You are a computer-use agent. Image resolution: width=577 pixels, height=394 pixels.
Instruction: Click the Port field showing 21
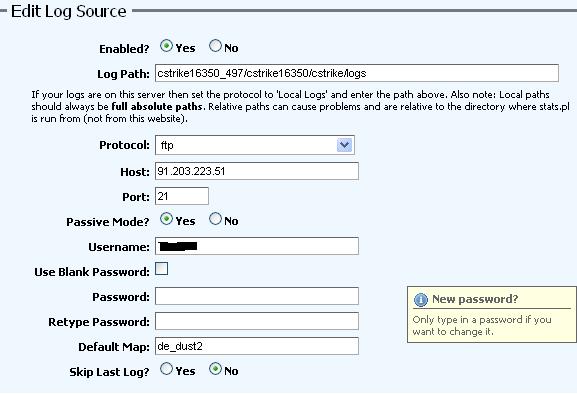[182, 196]
